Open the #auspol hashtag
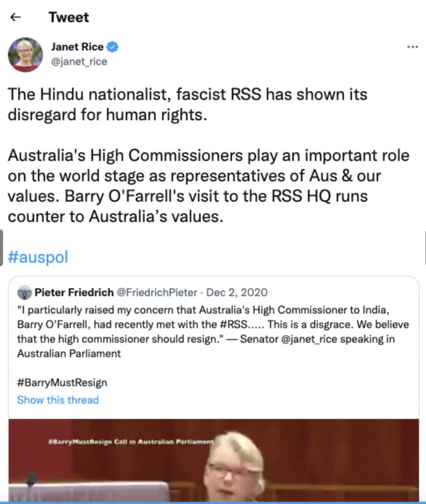Screen dimensions: 426x504 click(38, 256)
